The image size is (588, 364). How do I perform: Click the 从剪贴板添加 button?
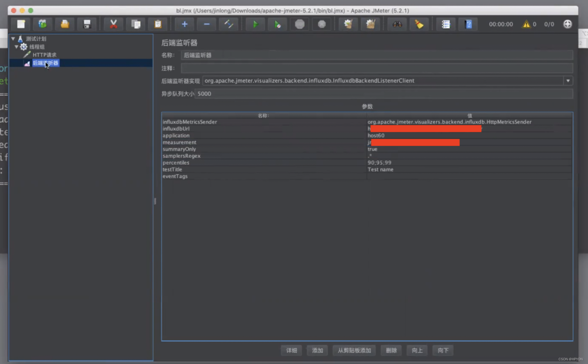(354, 350)
